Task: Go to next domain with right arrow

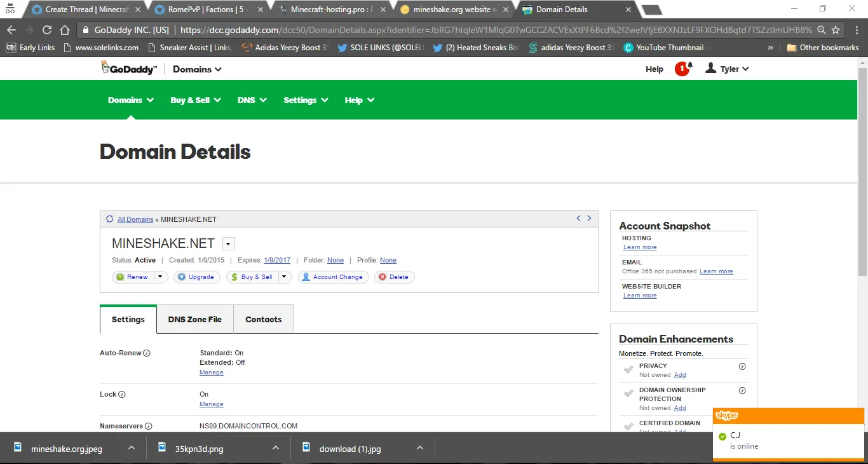Action: (589, 218)
